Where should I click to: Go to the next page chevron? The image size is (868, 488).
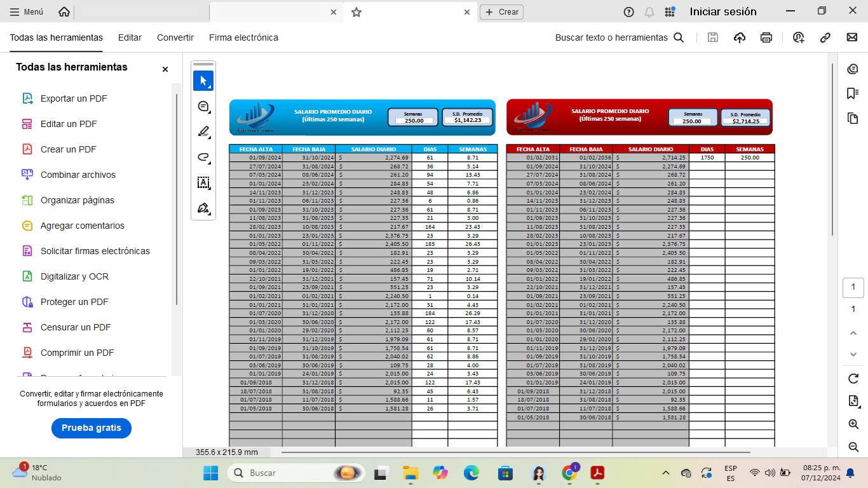point(853,354)
